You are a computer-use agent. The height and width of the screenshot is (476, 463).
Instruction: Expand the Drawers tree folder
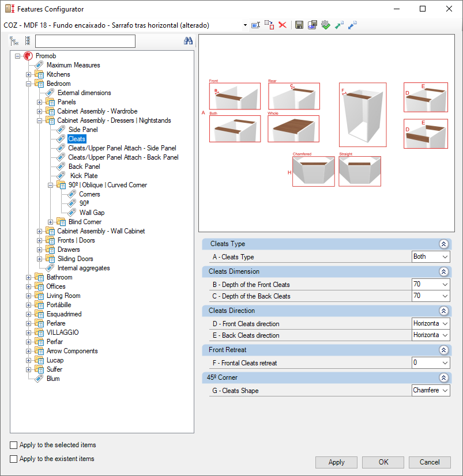click(39, 250)
